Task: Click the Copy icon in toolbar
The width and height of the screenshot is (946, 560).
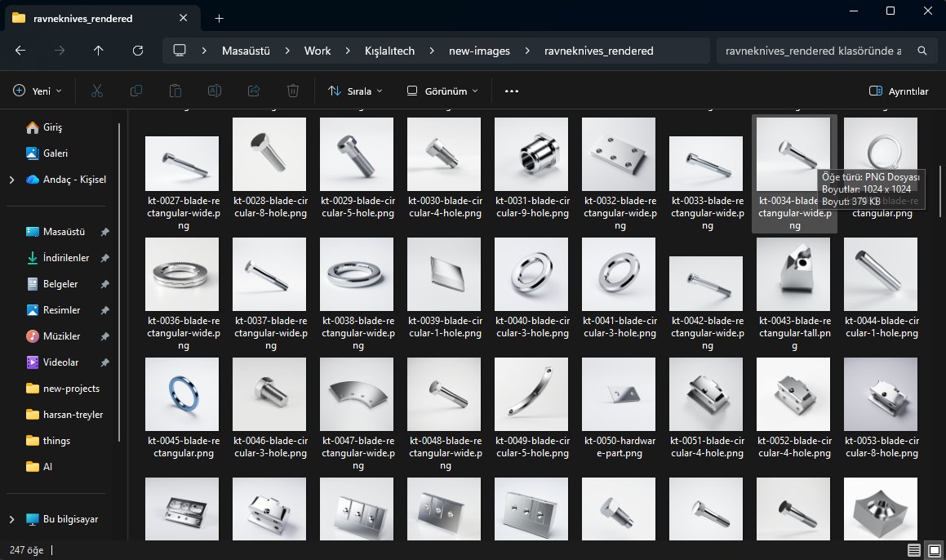Action: click(136, 91)
